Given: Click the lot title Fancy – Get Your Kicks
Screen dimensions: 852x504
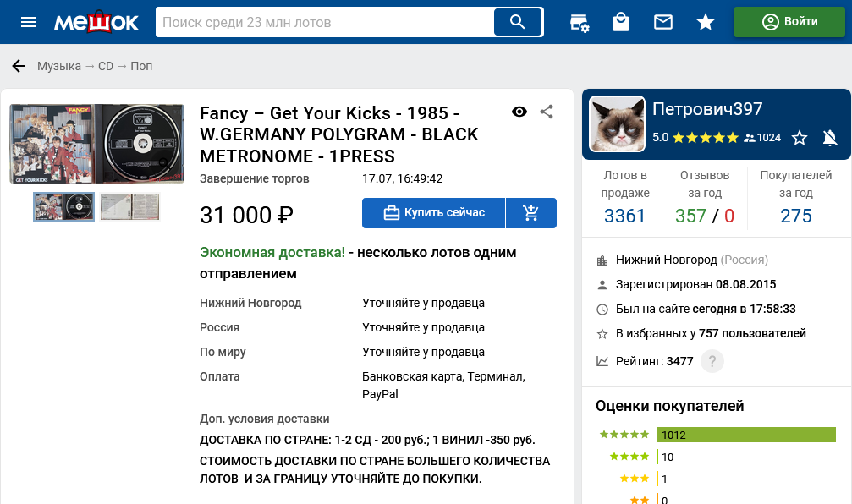Looking at the screenshot, I should (x=339, y=134).
